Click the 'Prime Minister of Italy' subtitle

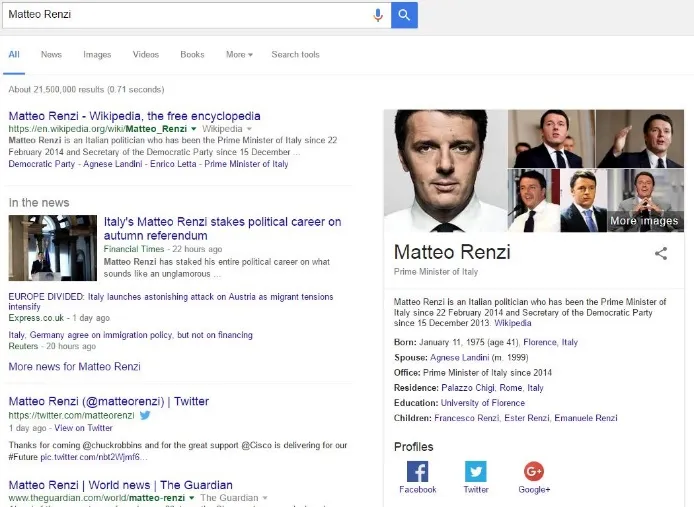(436, 272)
